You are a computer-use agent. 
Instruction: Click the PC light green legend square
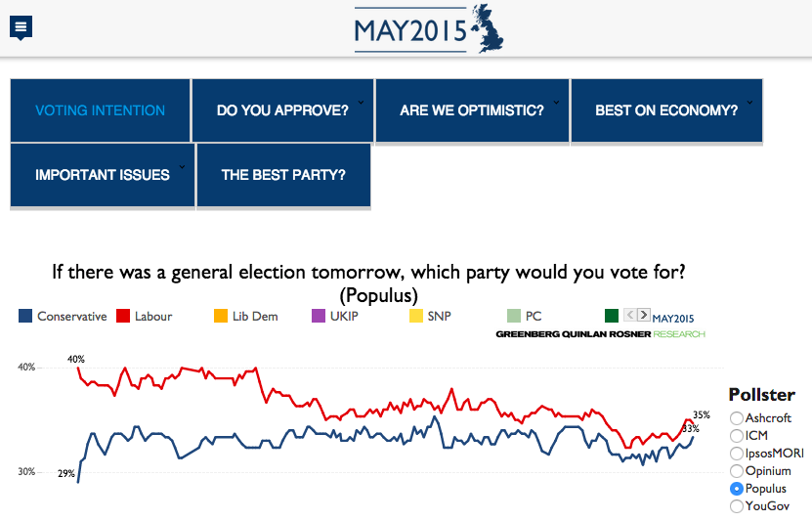[514, 316]
